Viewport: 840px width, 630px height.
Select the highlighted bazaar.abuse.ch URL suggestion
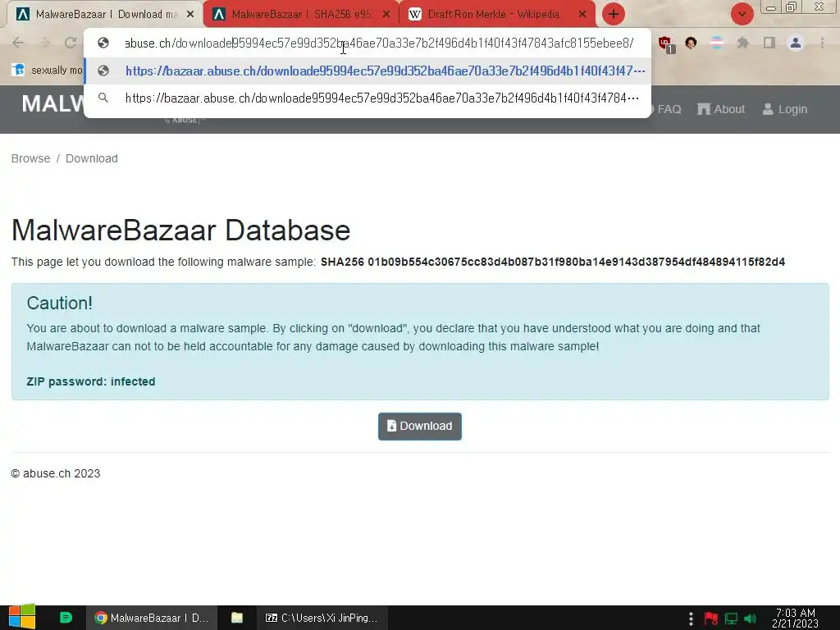click(367, 71)
